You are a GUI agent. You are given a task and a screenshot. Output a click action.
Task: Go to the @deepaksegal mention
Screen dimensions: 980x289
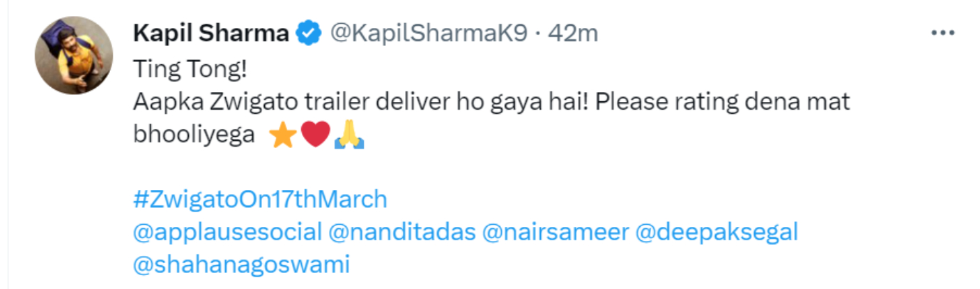716,232
